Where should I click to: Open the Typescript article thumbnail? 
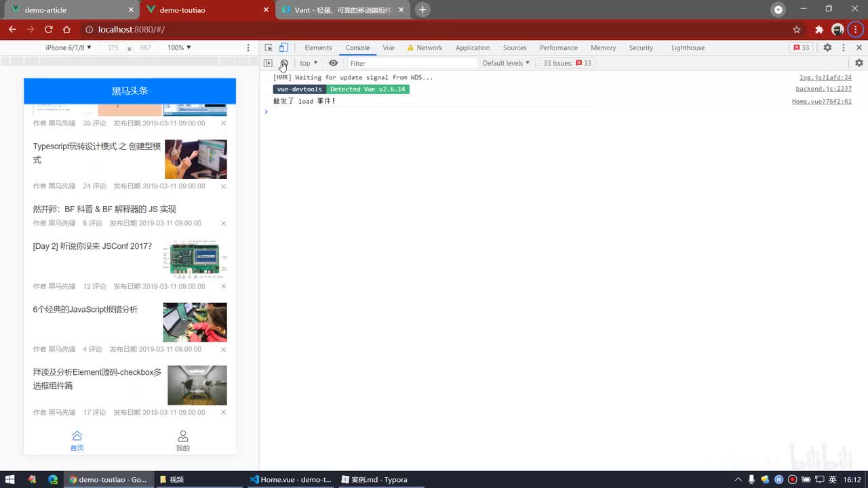click(x=196, y=159)
